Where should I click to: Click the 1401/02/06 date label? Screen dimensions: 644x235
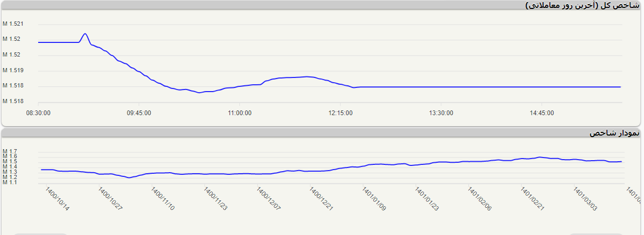[x=480, y=199]
